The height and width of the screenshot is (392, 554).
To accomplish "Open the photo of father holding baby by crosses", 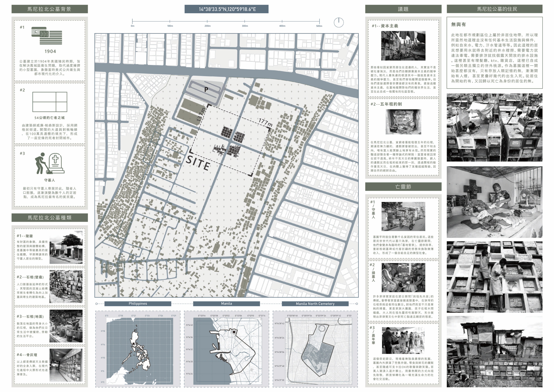I will 494,202.
